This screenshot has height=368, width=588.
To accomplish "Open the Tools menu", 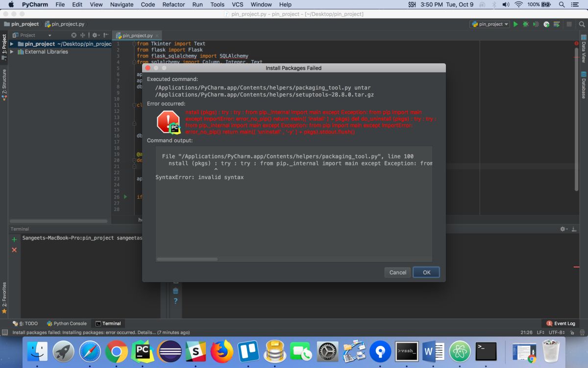I will coord(217,4).
